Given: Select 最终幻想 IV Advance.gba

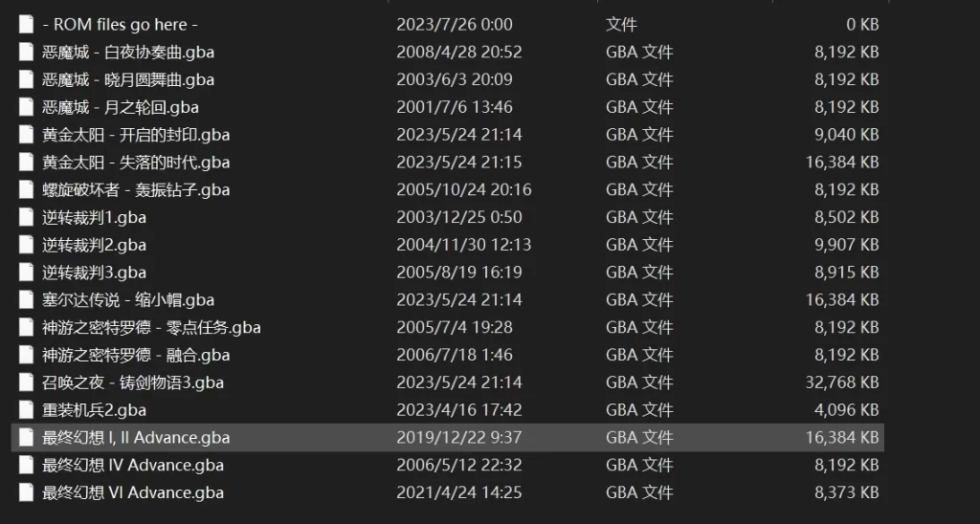Looking at the screenshot, I should click(132, 465).
